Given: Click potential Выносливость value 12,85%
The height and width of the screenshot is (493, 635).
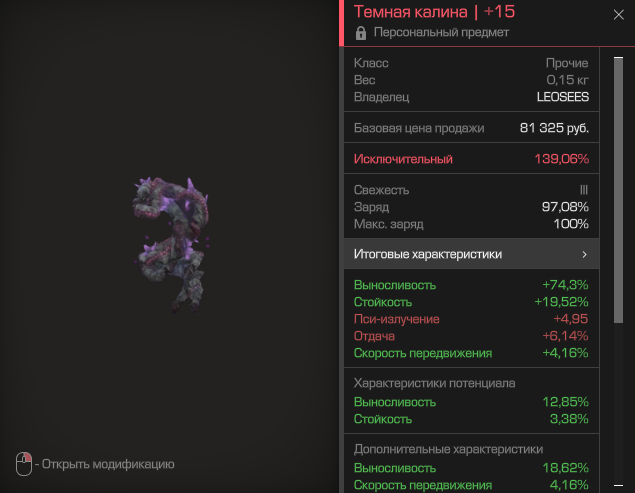Looking at the screenshot, I should point(565,402).
